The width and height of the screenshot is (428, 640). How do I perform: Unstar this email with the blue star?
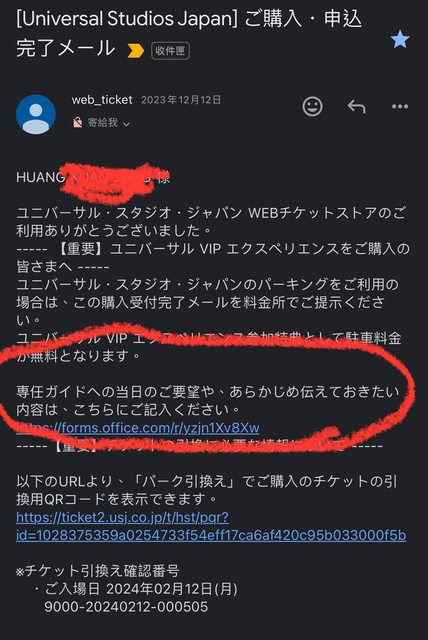coord(399,40)
